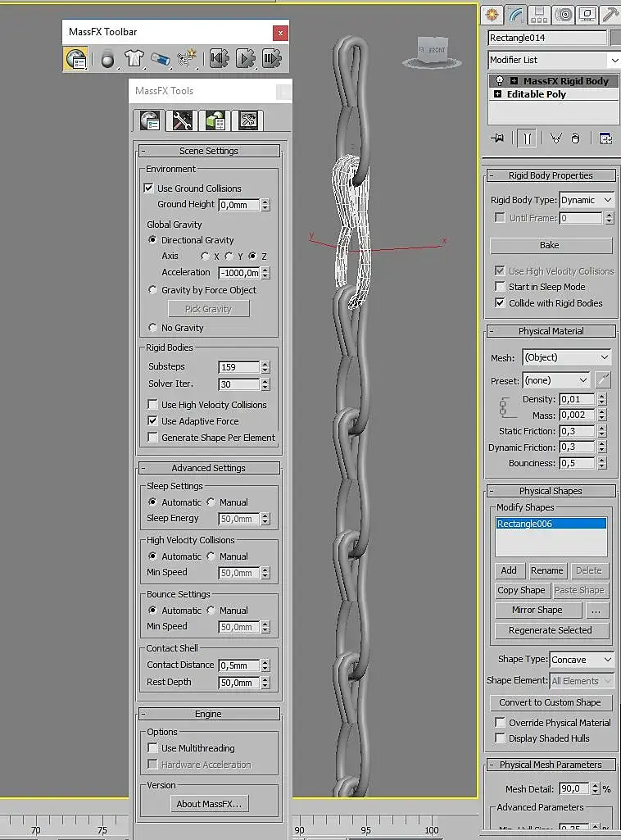Click the Copy Shape button

coord(521,590)
